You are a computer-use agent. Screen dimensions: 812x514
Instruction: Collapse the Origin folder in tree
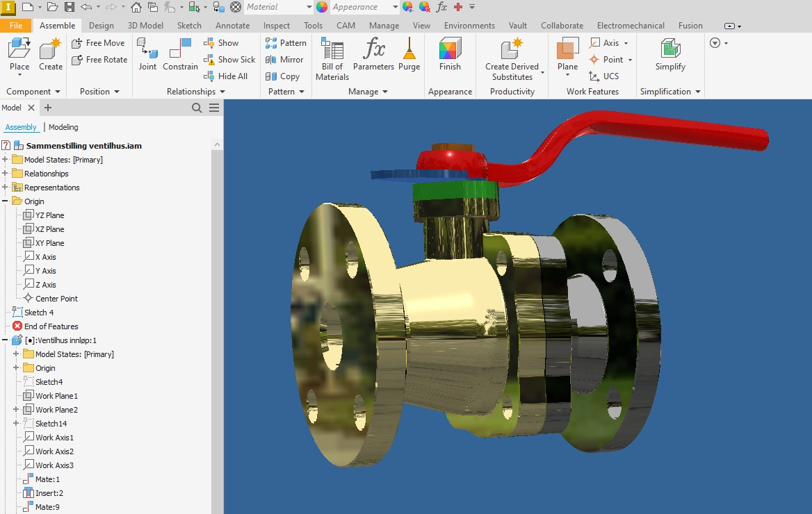[x=6, y=201]
